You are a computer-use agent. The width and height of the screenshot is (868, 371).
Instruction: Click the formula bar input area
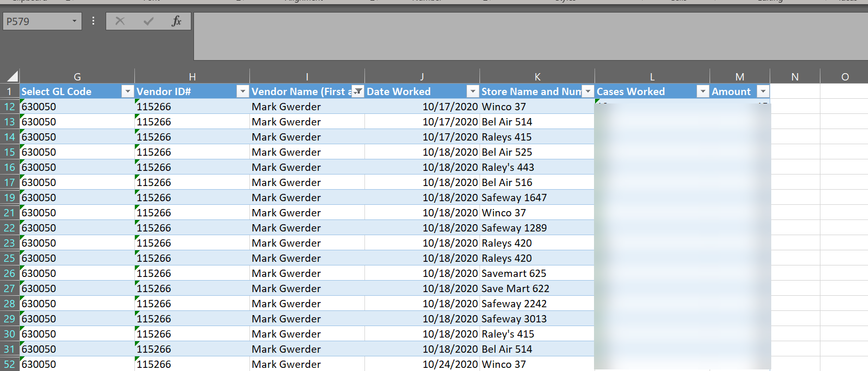531,36
